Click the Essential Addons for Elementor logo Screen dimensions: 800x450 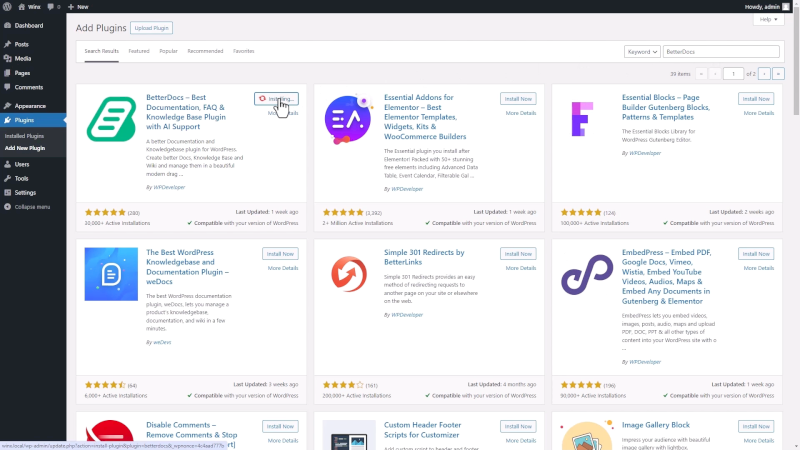tap(349, 119)
